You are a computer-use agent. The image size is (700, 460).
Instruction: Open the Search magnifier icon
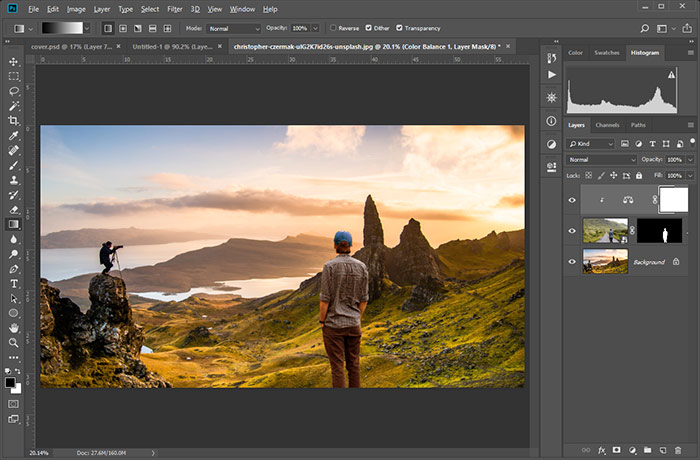tap(645, 29)
